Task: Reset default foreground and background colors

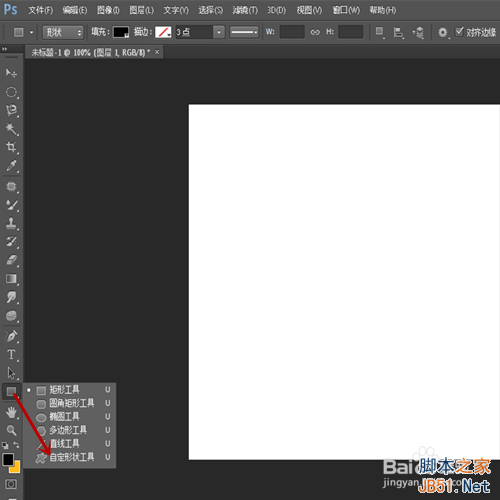Action: pyautogui.click(x=5, y=445)
